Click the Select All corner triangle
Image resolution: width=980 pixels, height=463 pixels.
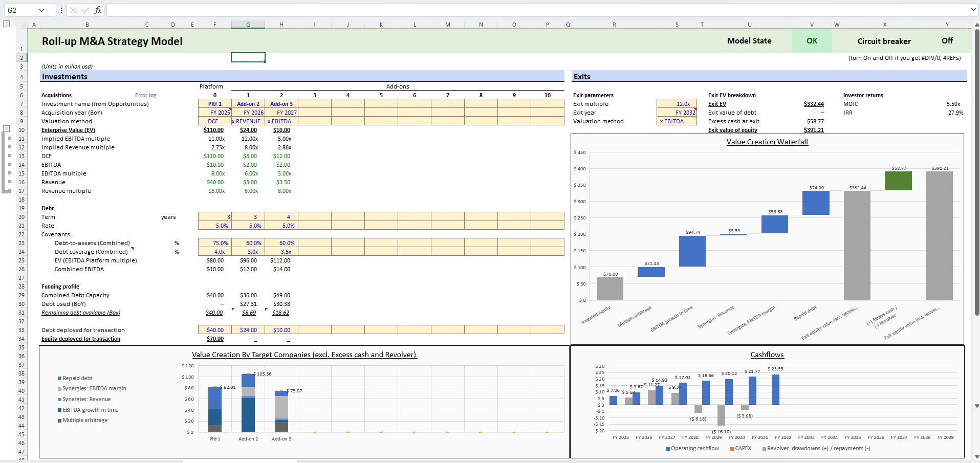click(21, 24)
